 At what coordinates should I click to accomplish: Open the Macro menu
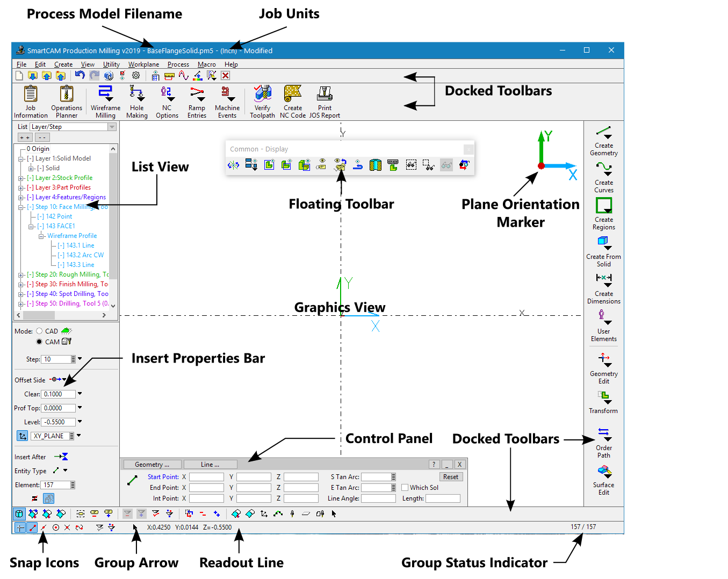(206, 64)
